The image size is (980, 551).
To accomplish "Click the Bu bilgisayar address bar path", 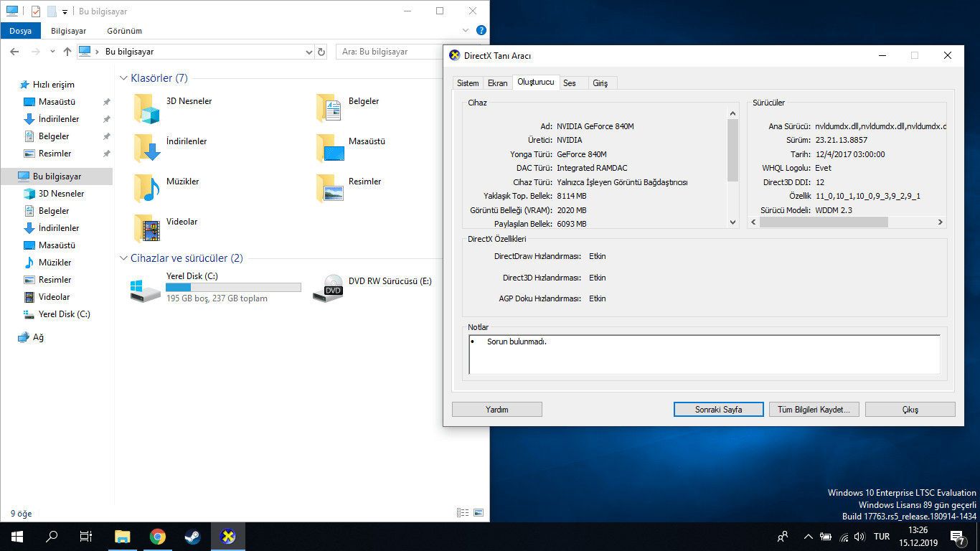I will 129,52.
